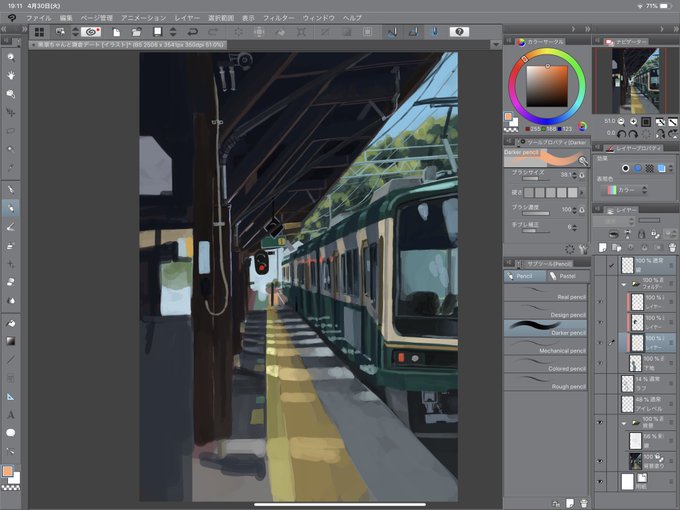Open the blending mode dropdown in Layer panel

(614, 221)
